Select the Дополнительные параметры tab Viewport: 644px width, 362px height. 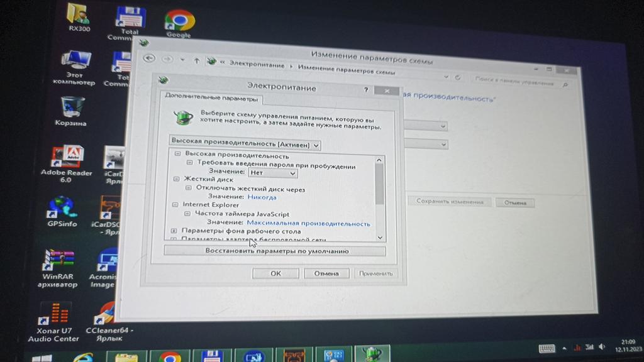coord(211,97)
